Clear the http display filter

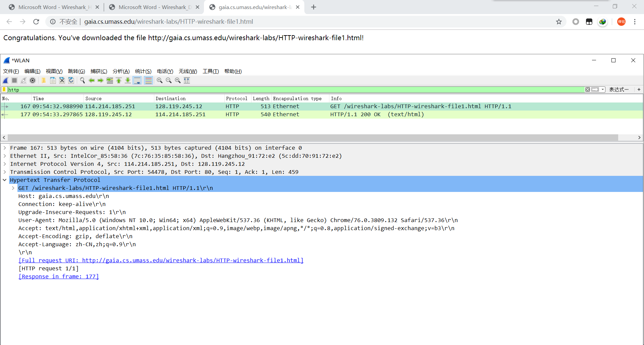(588, 89)
